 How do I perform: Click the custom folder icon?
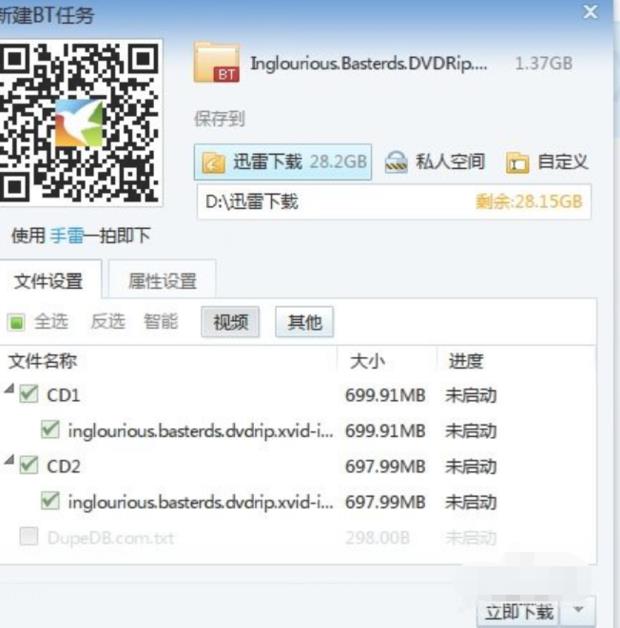pyautogui.click(x=517, y=163)
